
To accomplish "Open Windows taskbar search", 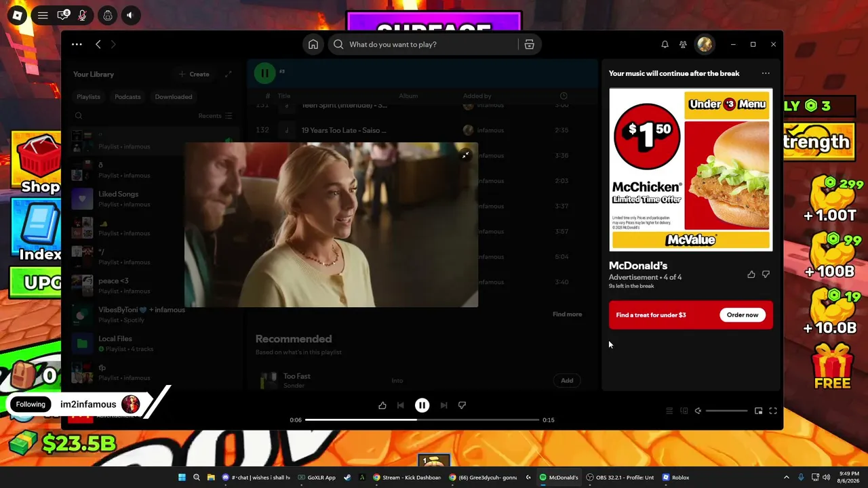I will point(197,477).
